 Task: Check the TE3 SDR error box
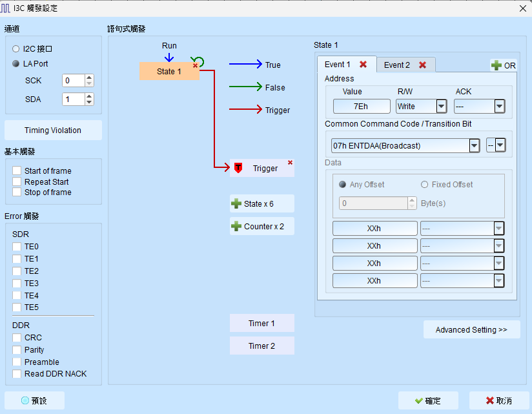17,284
